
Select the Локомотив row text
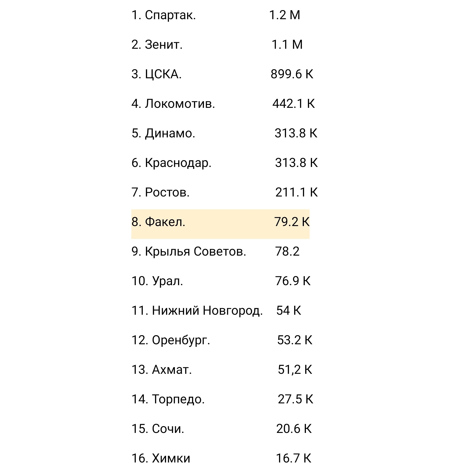point(180,104)
